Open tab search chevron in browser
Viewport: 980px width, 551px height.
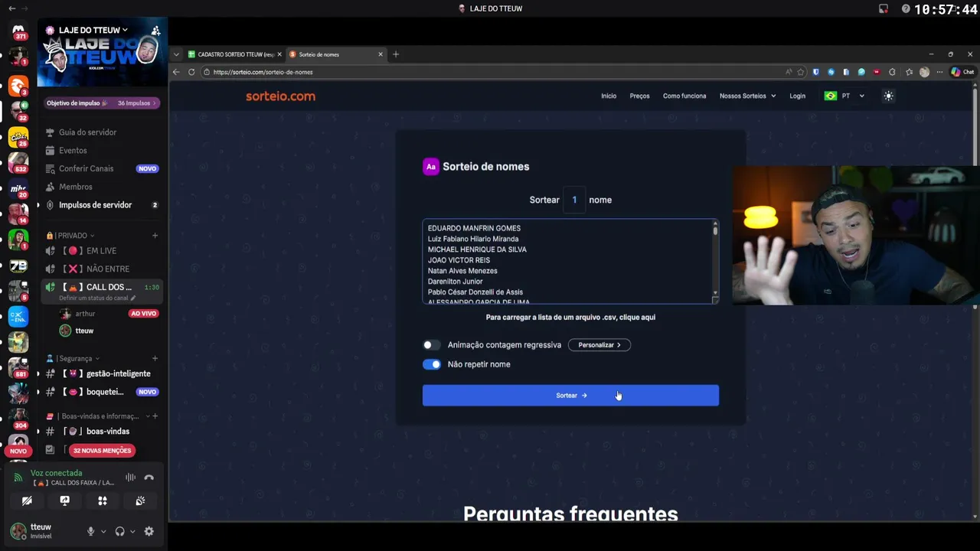pyautogui.click(x=176, y=54)
